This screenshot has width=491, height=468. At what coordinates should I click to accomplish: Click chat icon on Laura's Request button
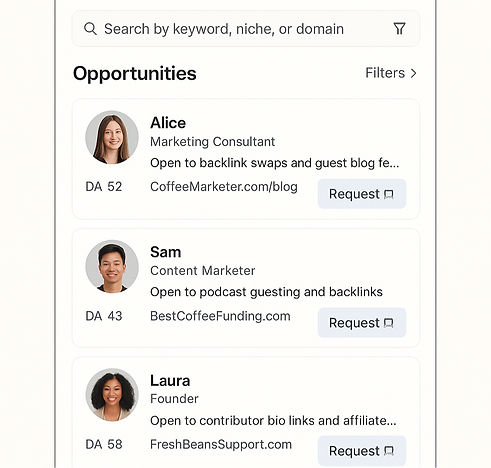click(x=389, y=451)
